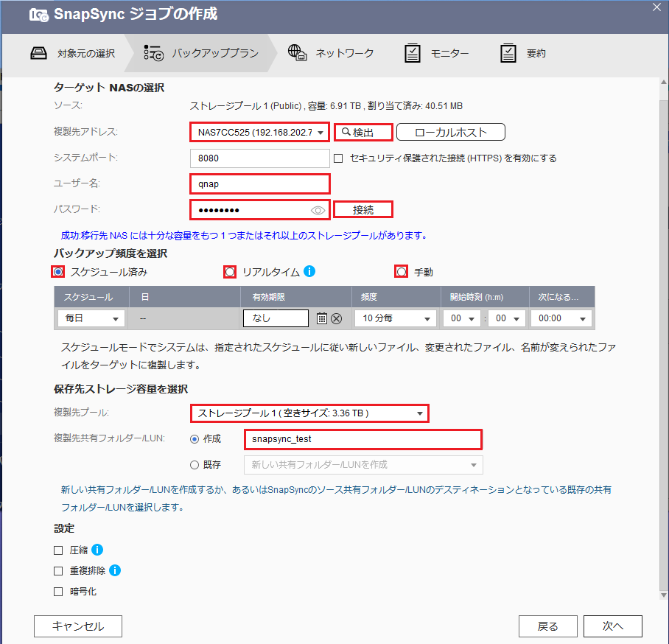The width and height of the screenshot is (669, 644).
Task: Click the info icon next to リアルタイム
Action: (309, 271)
